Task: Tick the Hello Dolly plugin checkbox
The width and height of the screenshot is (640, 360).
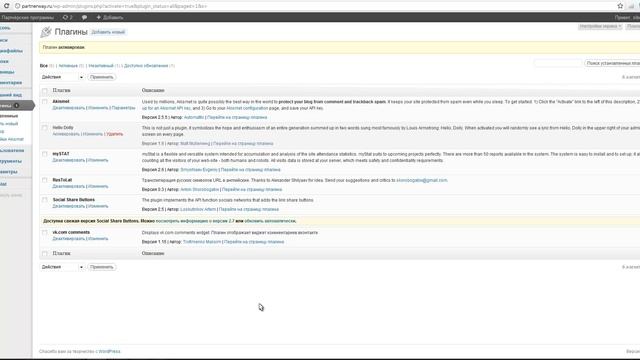Action: pos(45,128)
